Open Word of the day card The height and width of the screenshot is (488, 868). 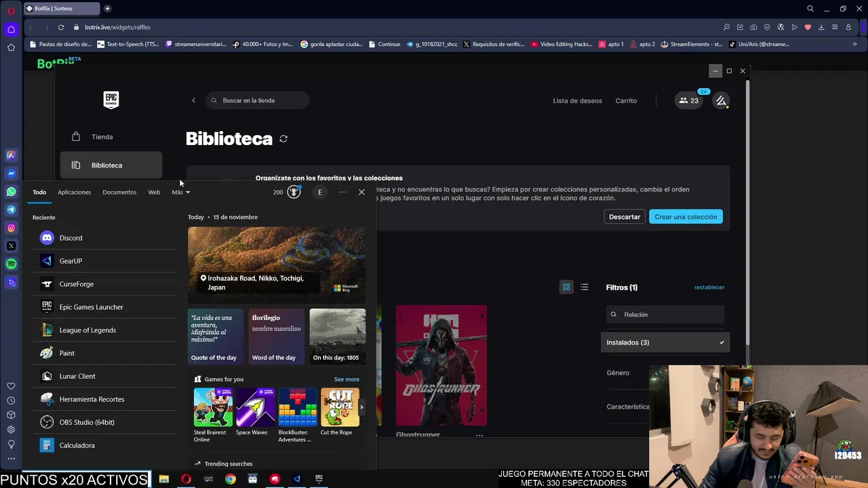point(277,337)
